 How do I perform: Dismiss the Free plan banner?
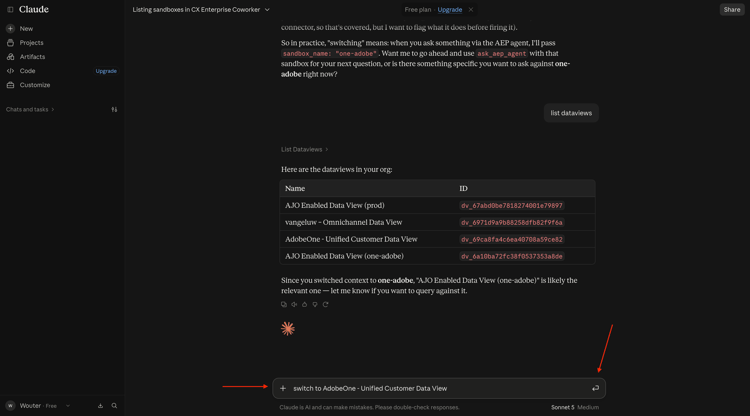tap(471, 10)
